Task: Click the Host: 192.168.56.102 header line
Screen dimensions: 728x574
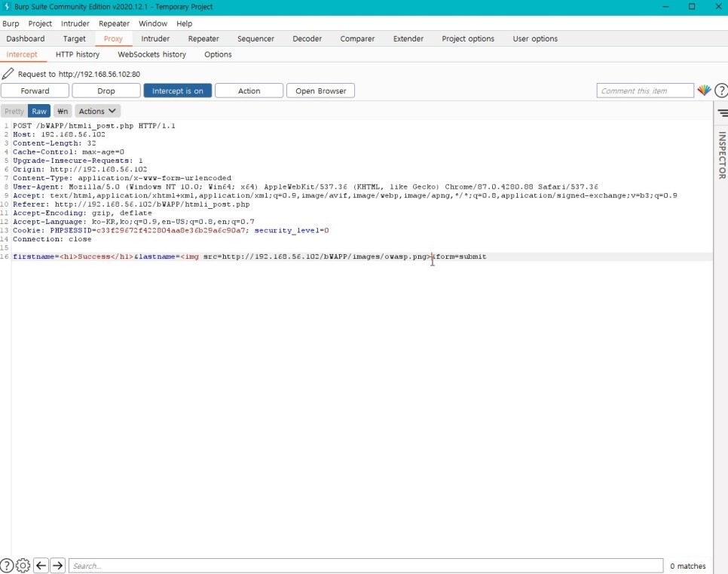Action: point(59,134)
